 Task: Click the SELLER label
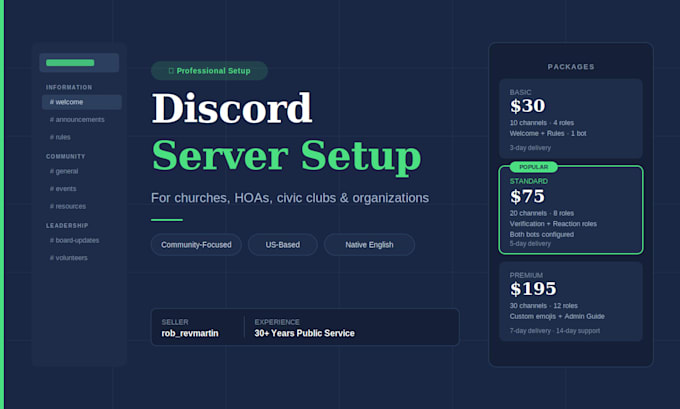click(x=175, y=322)
